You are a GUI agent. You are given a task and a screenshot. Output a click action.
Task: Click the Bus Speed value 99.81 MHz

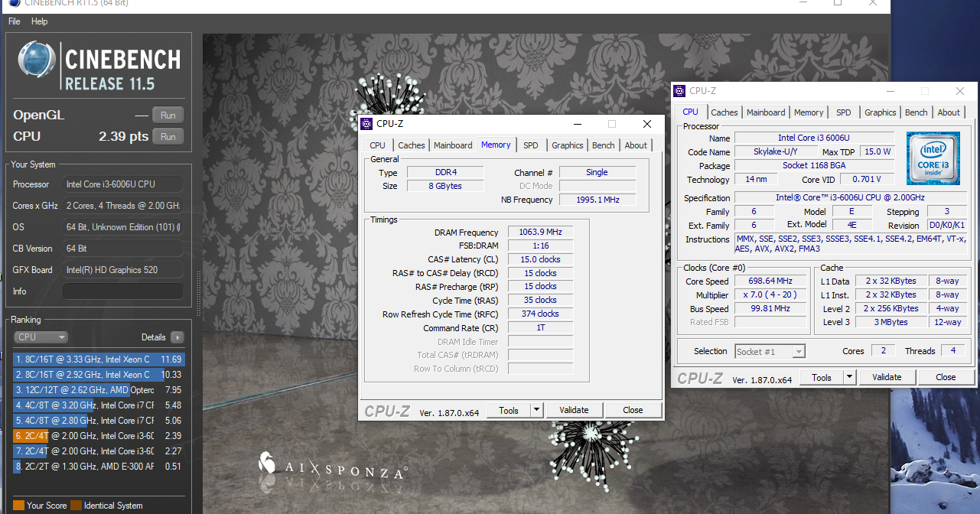[771, 309]
